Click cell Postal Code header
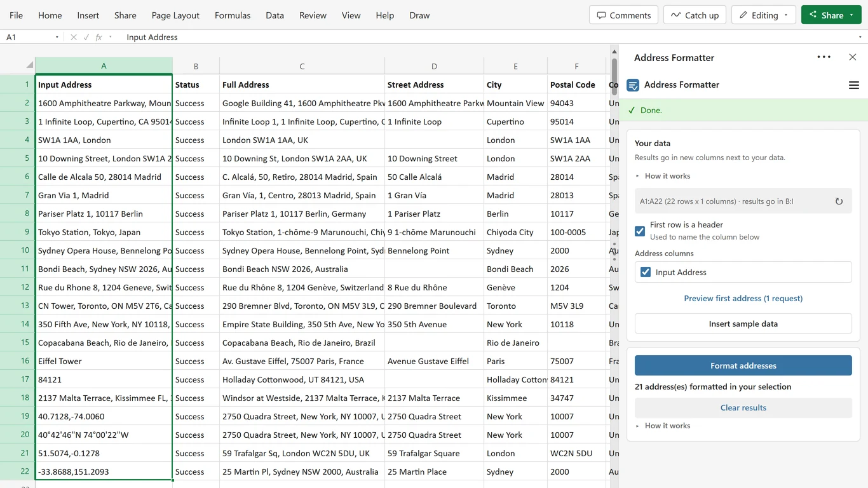Image resolution: width=868 pixels, height=488 pixels. click(576, 85)
